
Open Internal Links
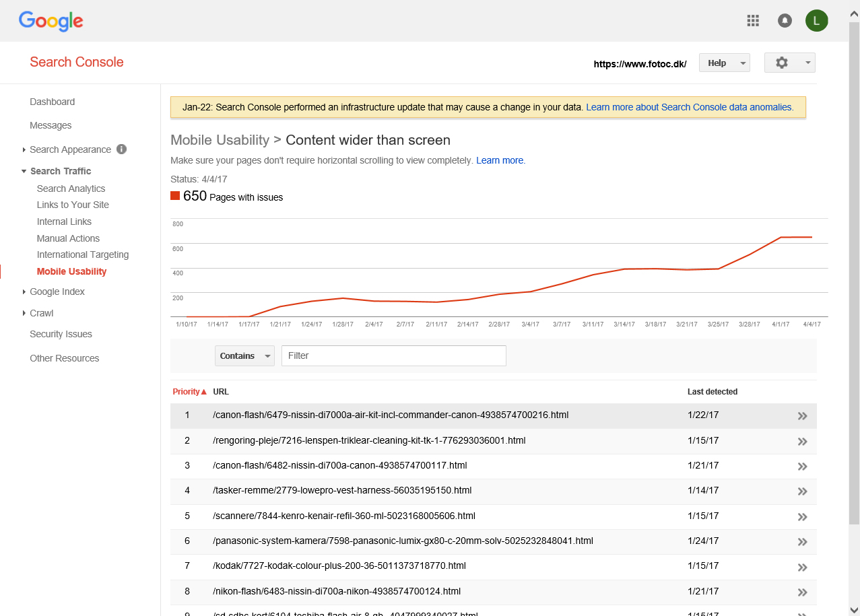tap(64, 221)
